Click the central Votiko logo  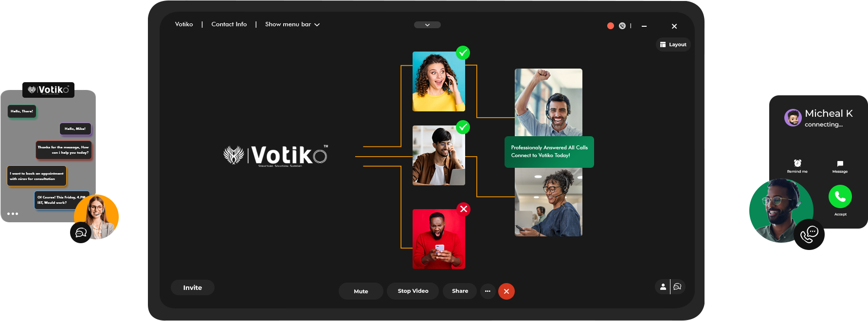pyautogui.click(x=276, y=156)
